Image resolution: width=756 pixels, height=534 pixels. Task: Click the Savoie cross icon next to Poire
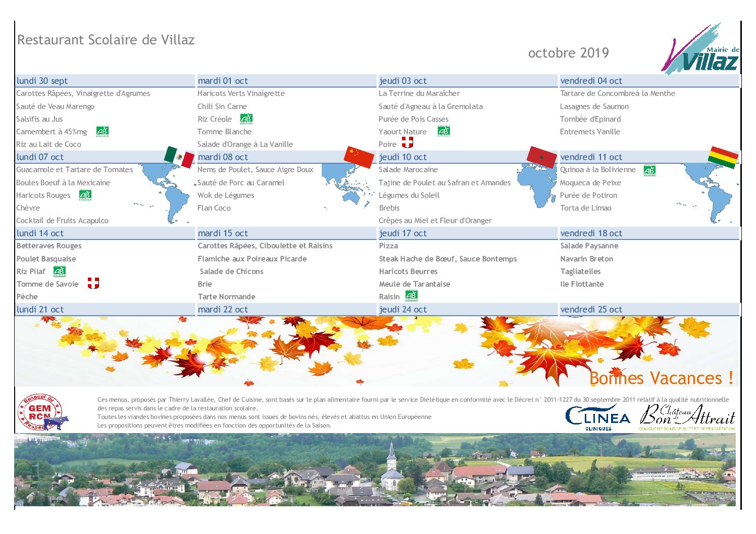pyautogui.click(x=408, y=142)
